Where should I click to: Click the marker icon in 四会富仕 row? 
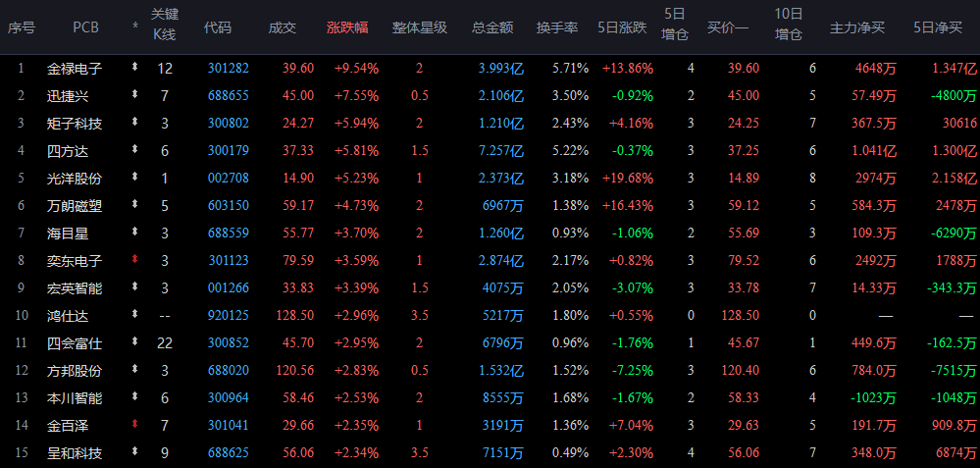[134, 341]
